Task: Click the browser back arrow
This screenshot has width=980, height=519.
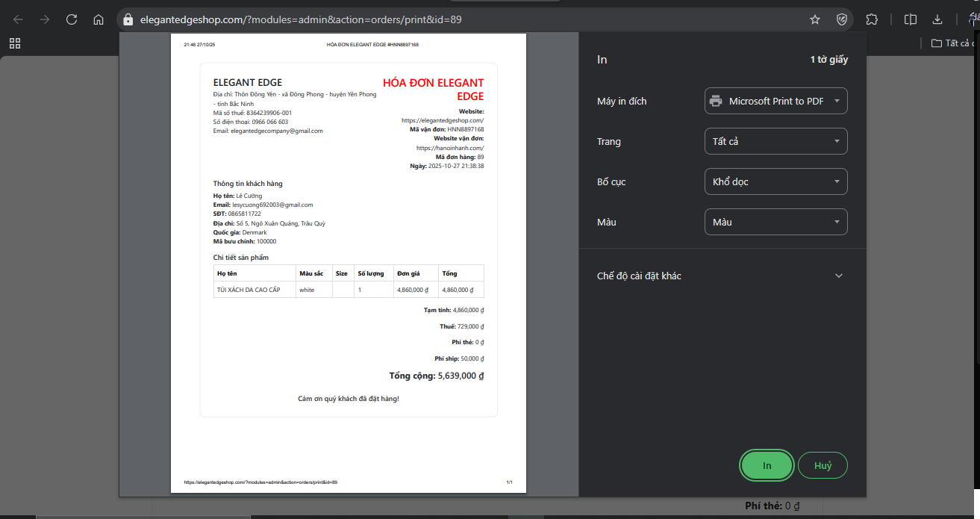Action: point(18,19)
